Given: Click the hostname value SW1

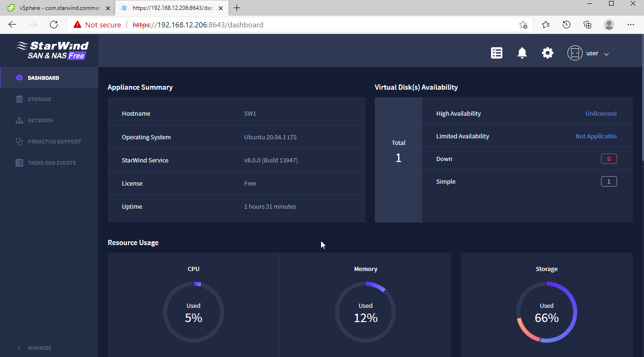Looking at the screenshot, I should click(250, 114).
